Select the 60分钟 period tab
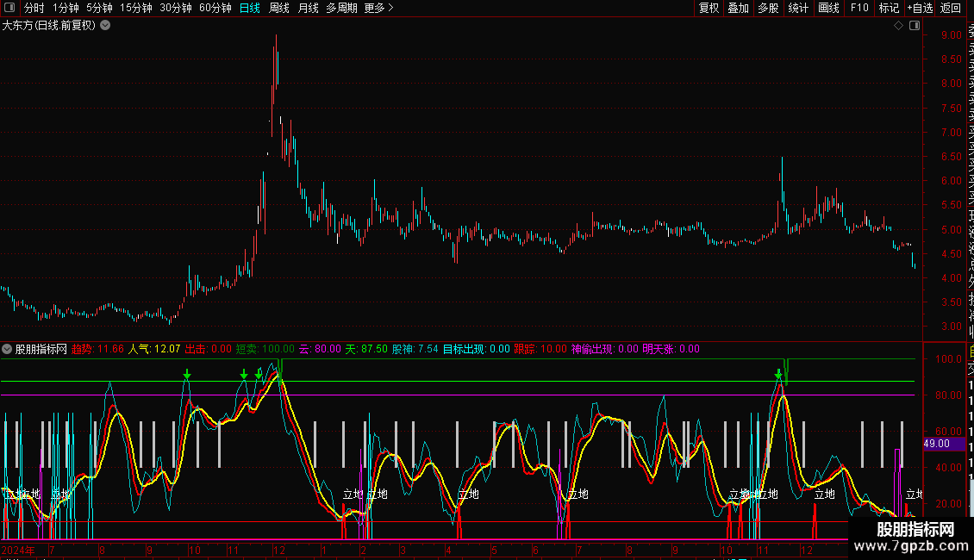Image resolution: width=974 pixels, height=560 pixels. pos(215,8)
